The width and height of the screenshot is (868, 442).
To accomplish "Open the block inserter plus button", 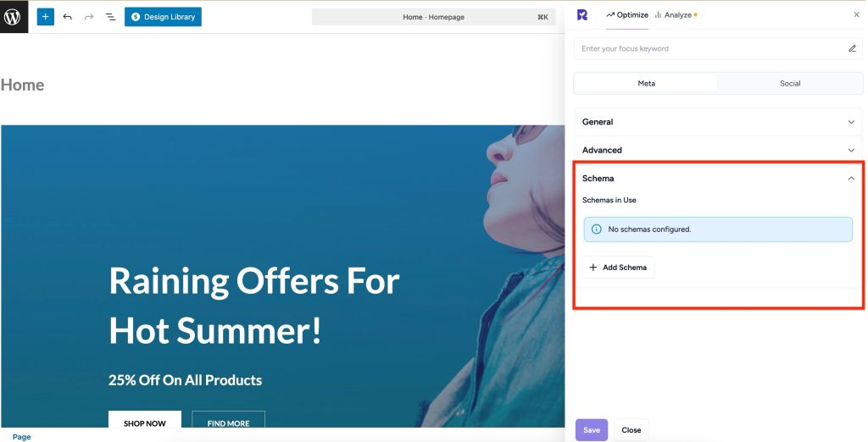I will pos(45,17).
